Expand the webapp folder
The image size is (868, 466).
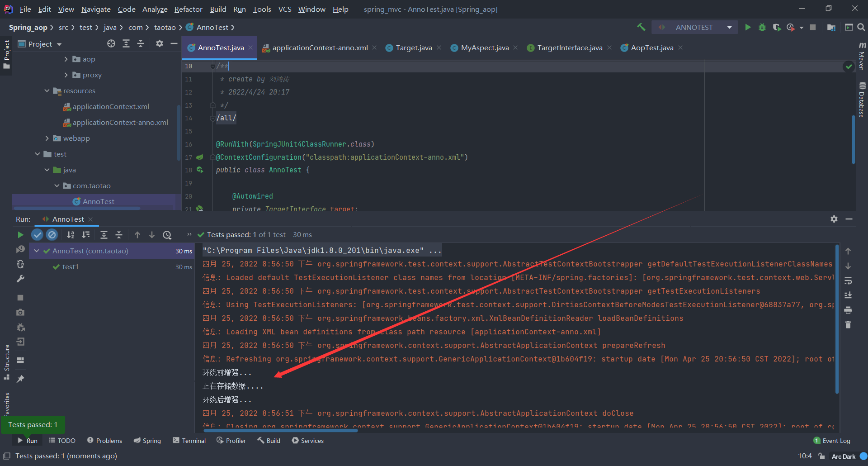pos(47,138)
